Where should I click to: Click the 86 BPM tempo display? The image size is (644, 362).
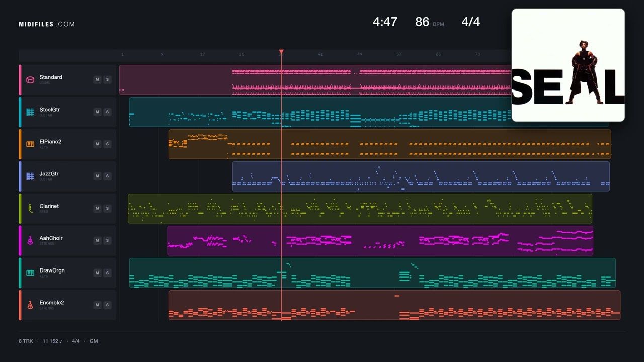[x=429, y=22]
